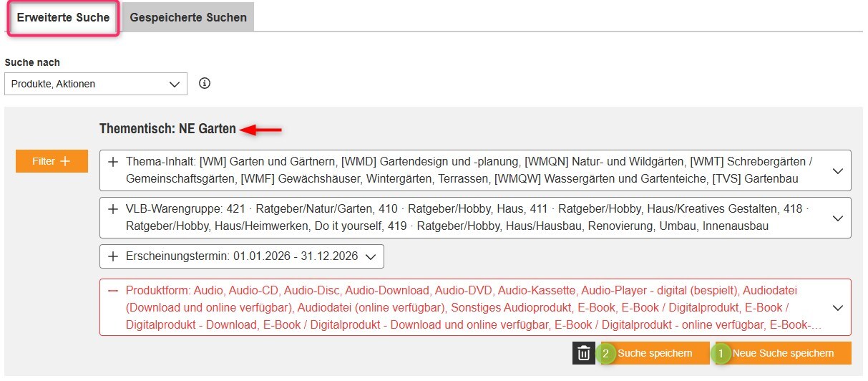Select the Erweiterte Suche tab
The height and width of the screenshot is (381, 868).
tap(63, 17)
